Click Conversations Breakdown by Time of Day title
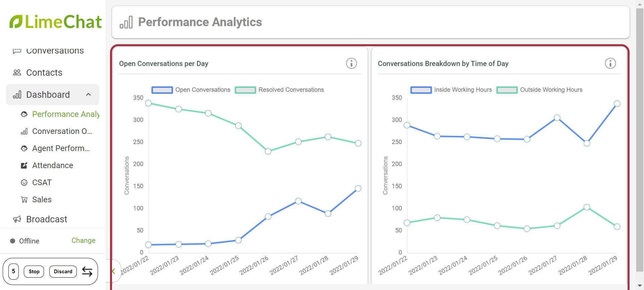 pyautogui.click(x=443, y=64)
